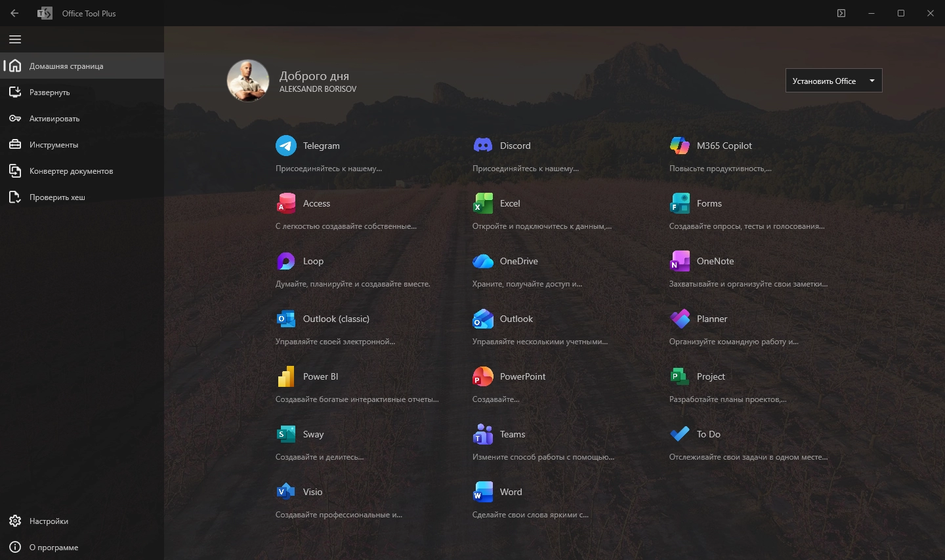Click the Word description starting Сделайте

(531, 515)
